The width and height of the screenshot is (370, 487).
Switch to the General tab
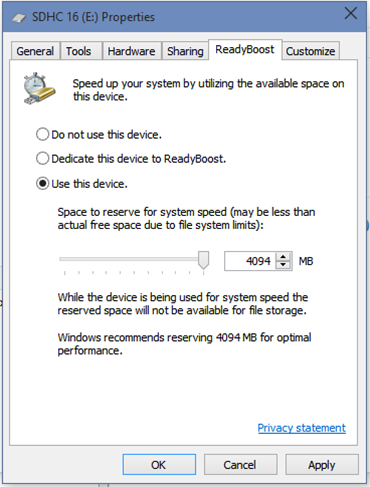35,51
